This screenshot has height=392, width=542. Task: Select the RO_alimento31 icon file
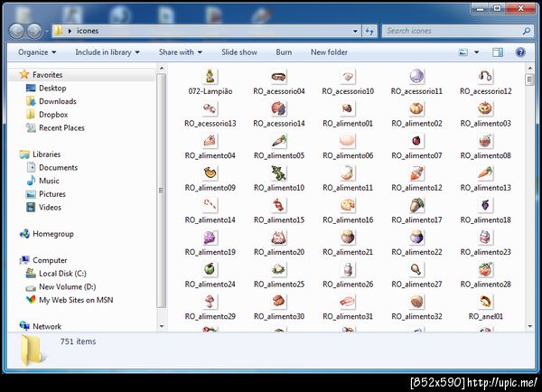(348, 302)
